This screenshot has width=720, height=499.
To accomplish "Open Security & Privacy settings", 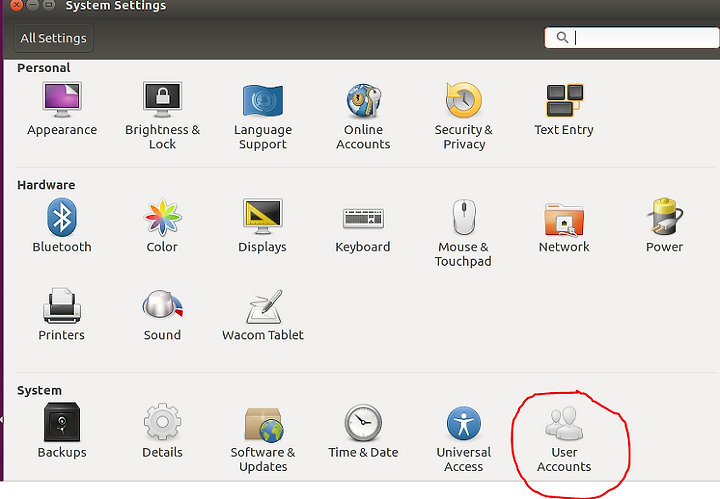I will tap(464, 116).
